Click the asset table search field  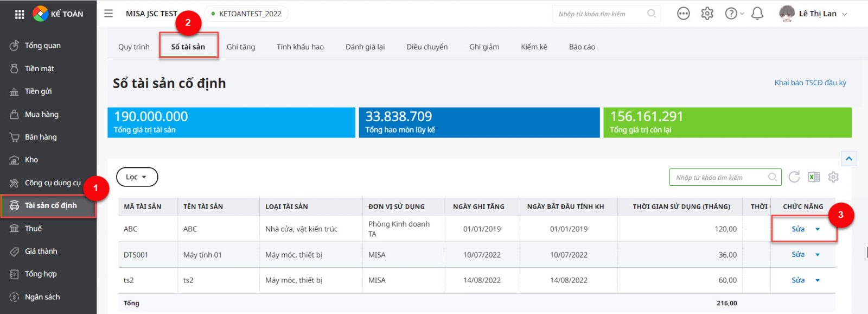tap(720, 178)
